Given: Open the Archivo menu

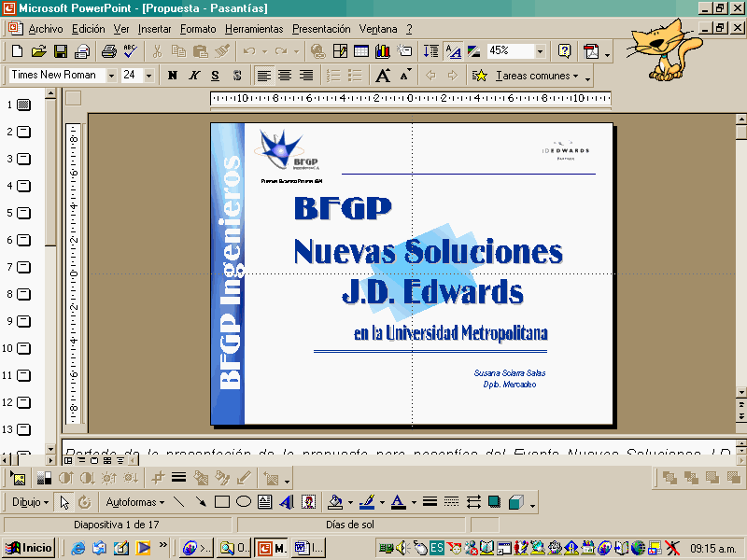Looking at the screenshot, I should [x=46, y=29].
